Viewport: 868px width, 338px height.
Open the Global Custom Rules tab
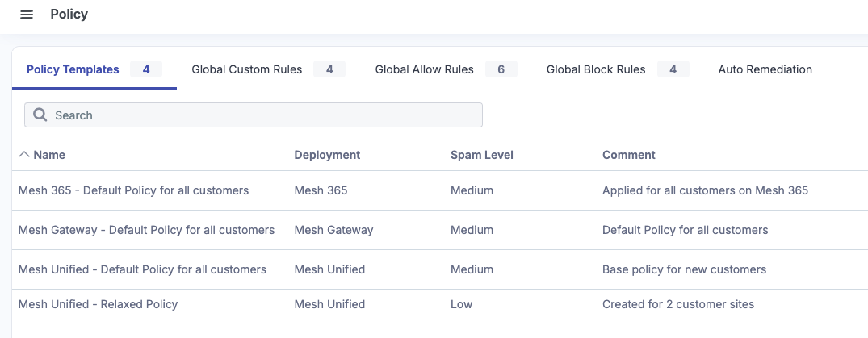point(246,69)
